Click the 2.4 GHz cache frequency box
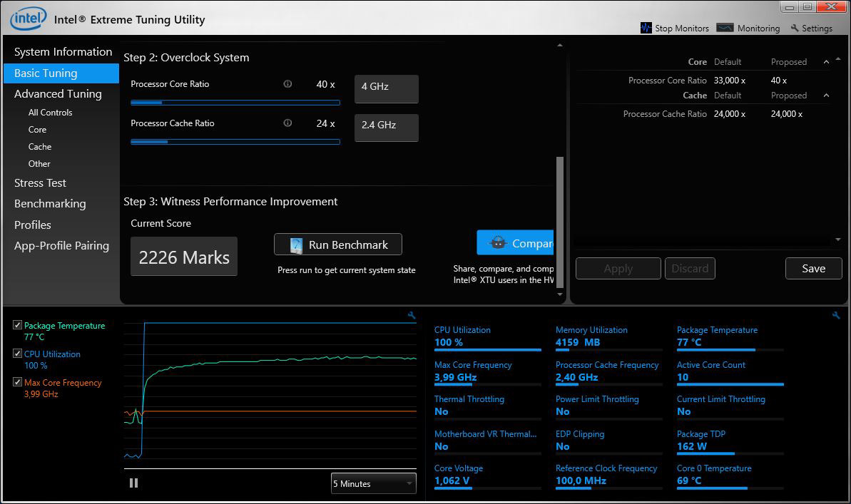Image resolution: width=851 pixels, height=504 pixels. pos(387,128)
